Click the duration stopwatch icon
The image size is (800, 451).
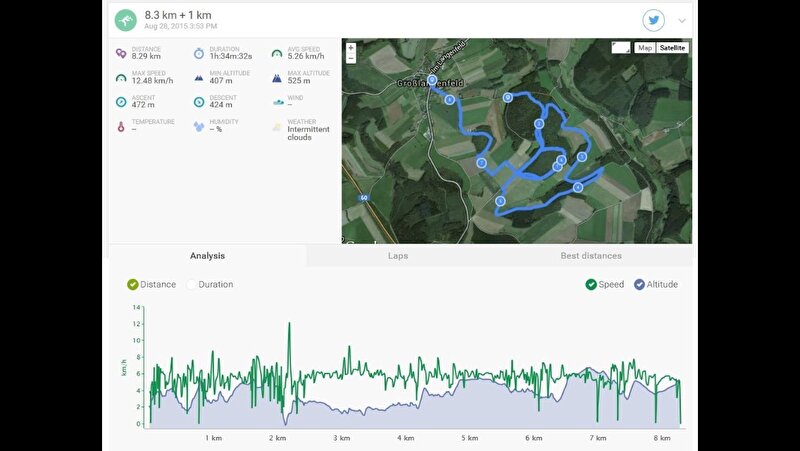point(199,53)
